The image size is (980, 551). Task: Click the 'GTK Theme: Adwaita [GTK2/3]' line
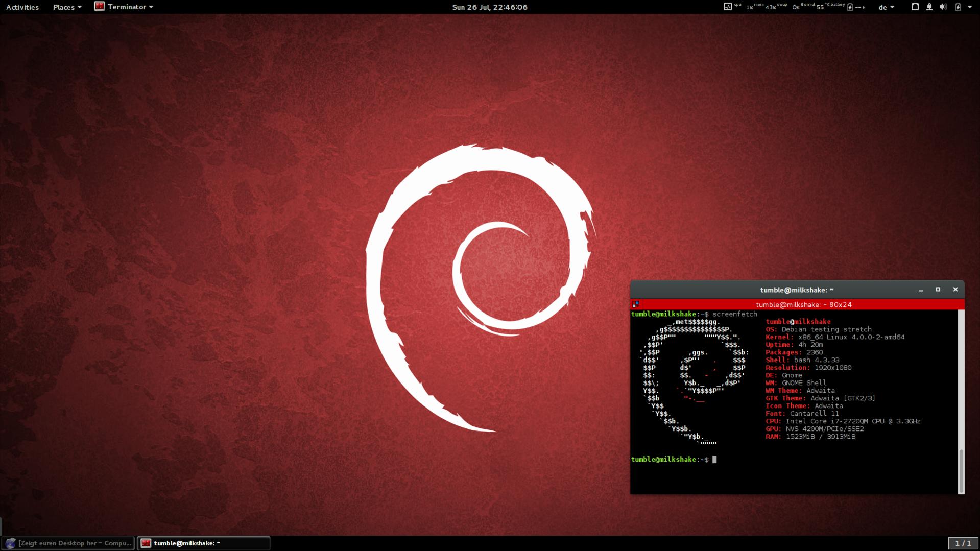click(820, 398)
